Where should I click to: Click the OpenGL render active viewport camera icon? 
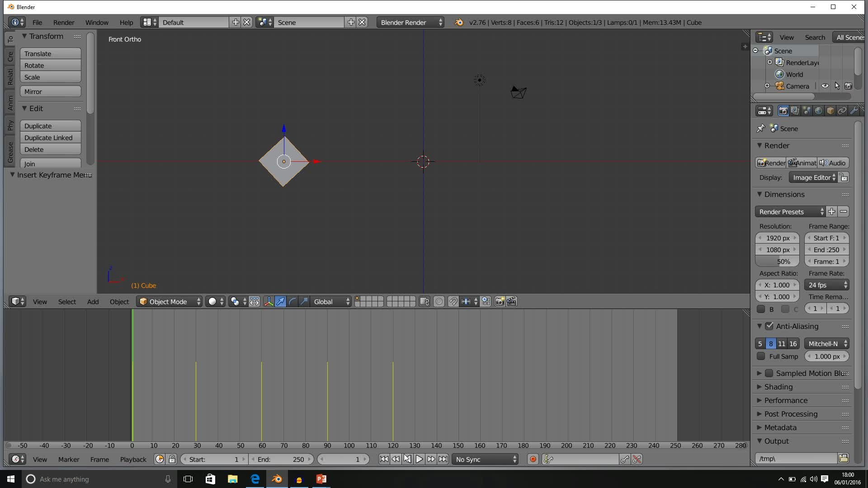[500, 302]
